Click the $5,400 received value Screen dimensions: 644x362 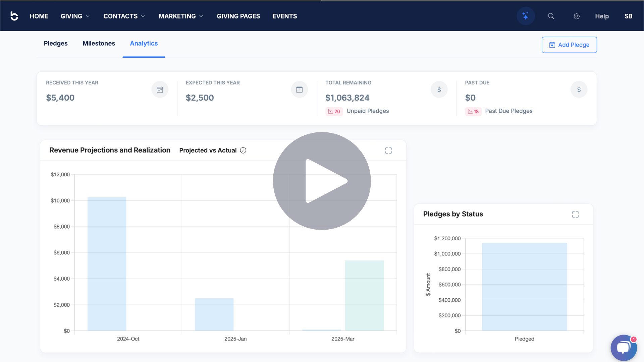tap(60, 98)
